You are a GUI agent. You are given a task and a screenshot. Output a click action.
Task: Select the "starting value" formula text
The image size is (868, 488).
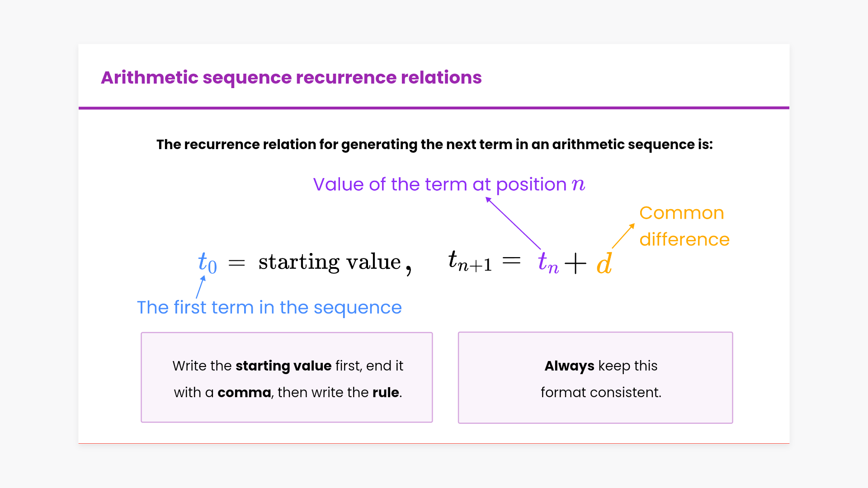click(x=330, y=262)
